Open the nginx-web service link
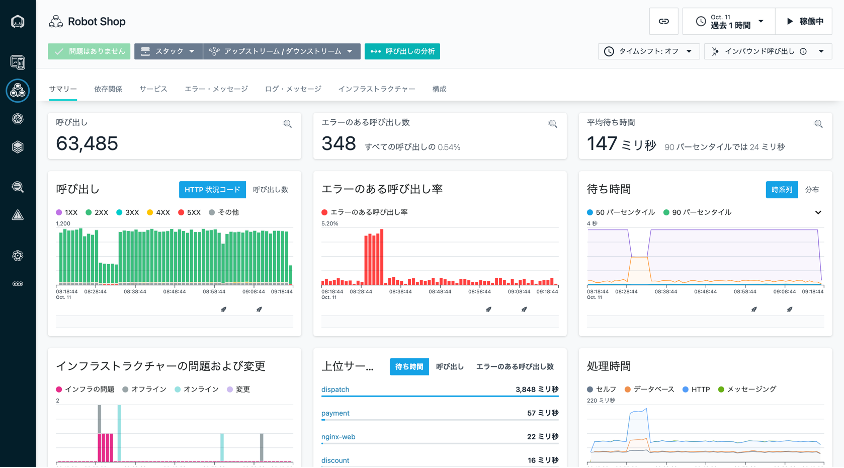 [338, 437]
